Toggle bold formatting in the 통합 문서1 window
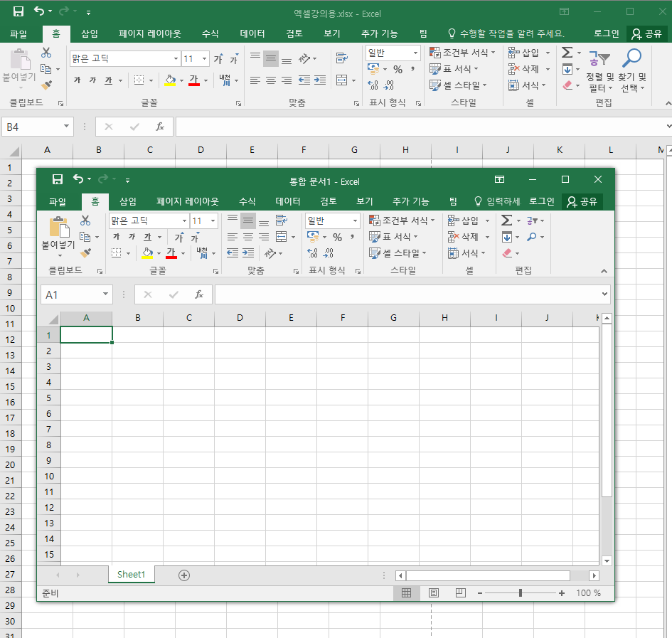 coord(116,237)
